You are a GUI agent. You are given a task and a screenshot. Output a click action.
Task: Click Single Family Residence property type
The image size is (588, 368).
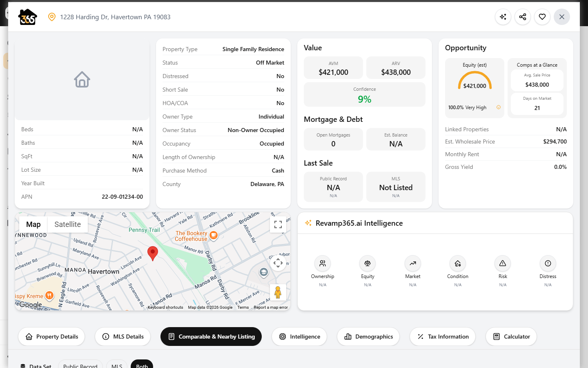[253, 49]
